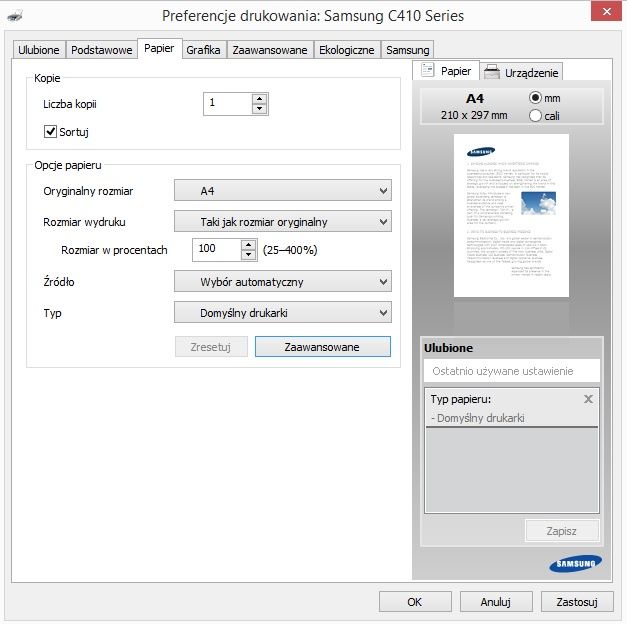This screenshot has height=624, width=627.
Task: Switch to the Grafika tab
Action: click(204, 50)
